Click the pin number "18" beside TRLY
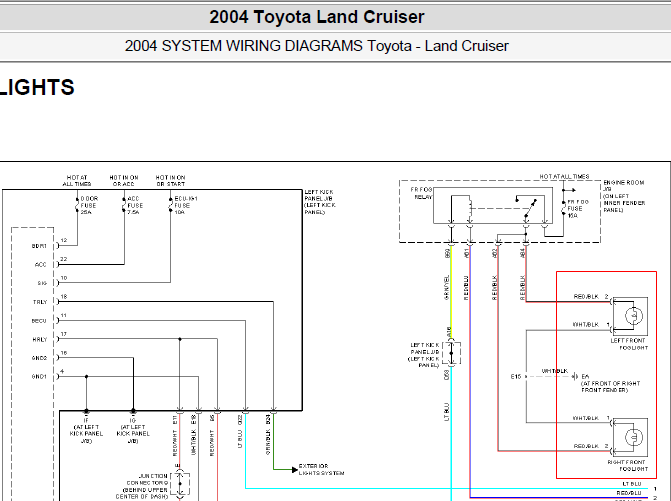This screenshot has height=501, width=671. (x=64, y=296)
